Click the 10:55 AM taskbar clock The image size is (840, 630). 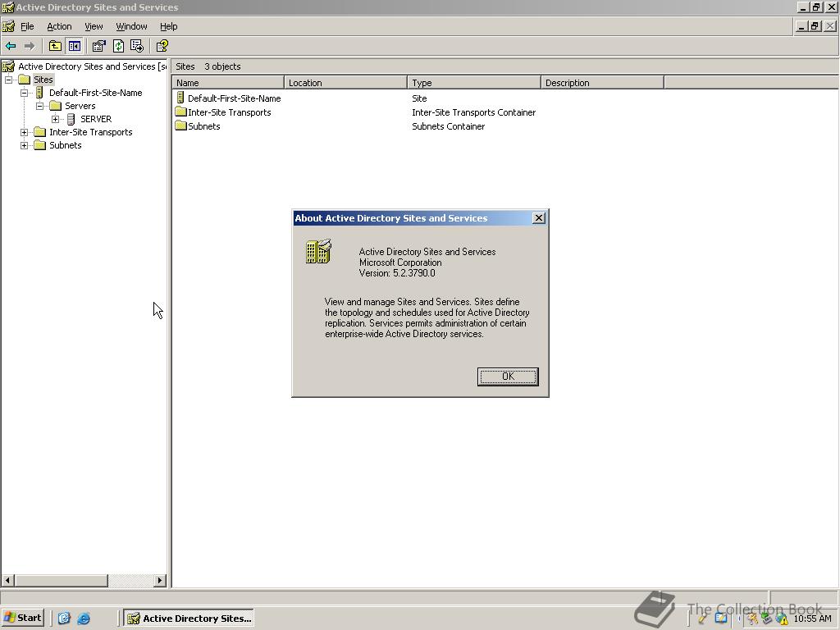pyautogui.click(x=812, y=619)
